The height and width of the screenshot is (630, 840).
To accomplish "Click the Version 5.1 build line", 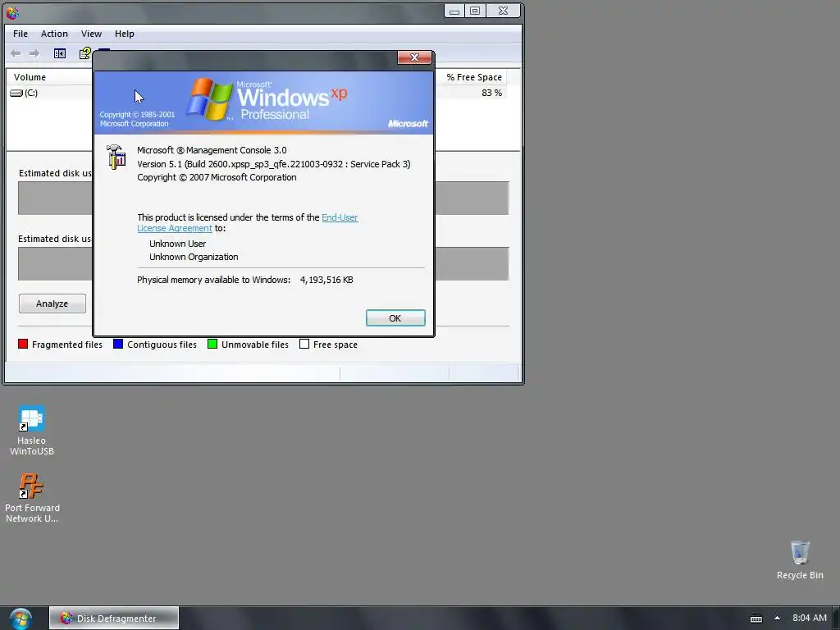I will pos(274,164).
